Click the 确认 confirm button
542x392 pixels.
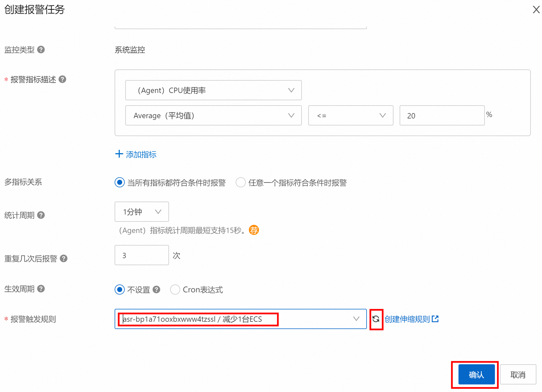pos(476,374)
